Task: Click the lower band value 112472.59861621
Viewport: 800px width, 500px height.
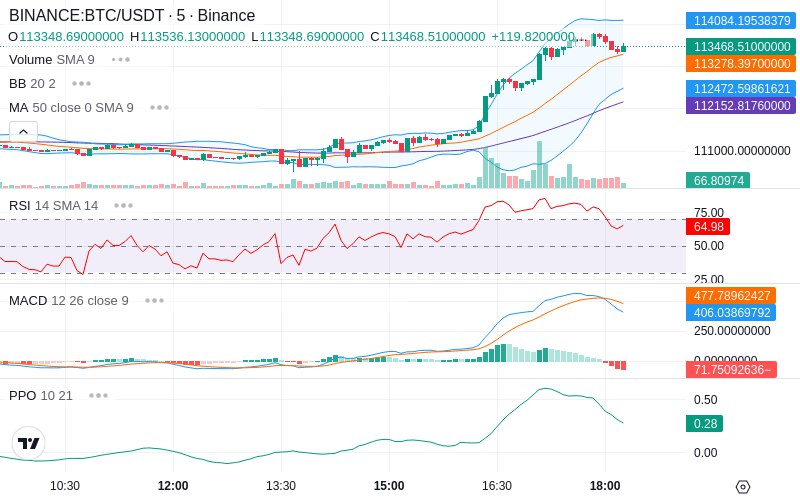Action: pyautogui.click(x=741, y=88)
